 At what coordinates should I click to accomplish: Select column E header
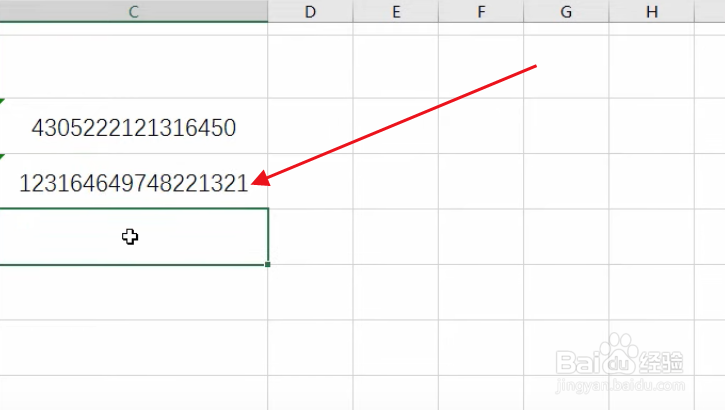396,11
